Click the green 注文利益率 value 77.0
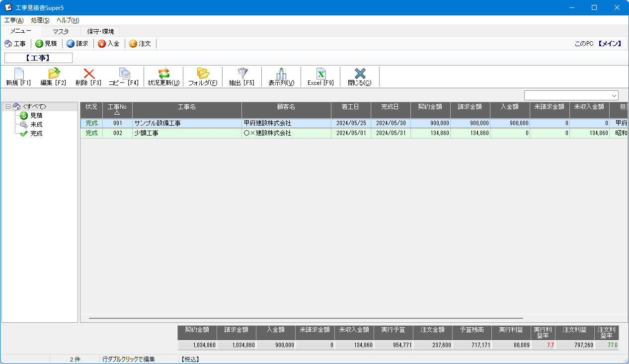This screenshot has width=629, height=364. click(x=607, y=345)
